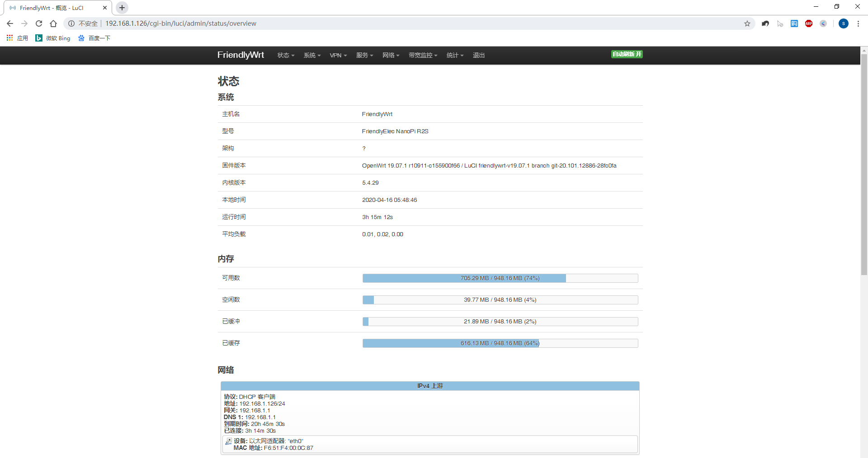Restore down the browser window
Screen dimensions: 868x458
pyautogui.click(x=837, y=7)
